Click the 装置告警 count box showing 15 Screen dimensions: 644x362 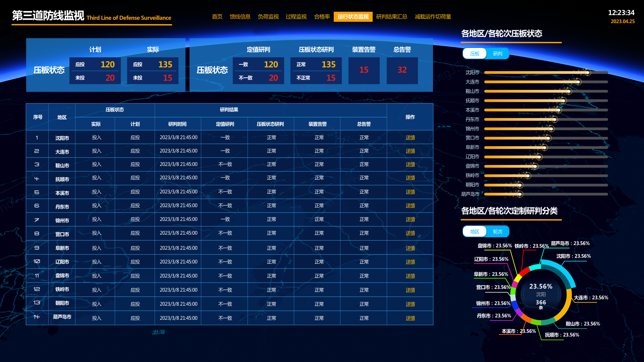364,70
